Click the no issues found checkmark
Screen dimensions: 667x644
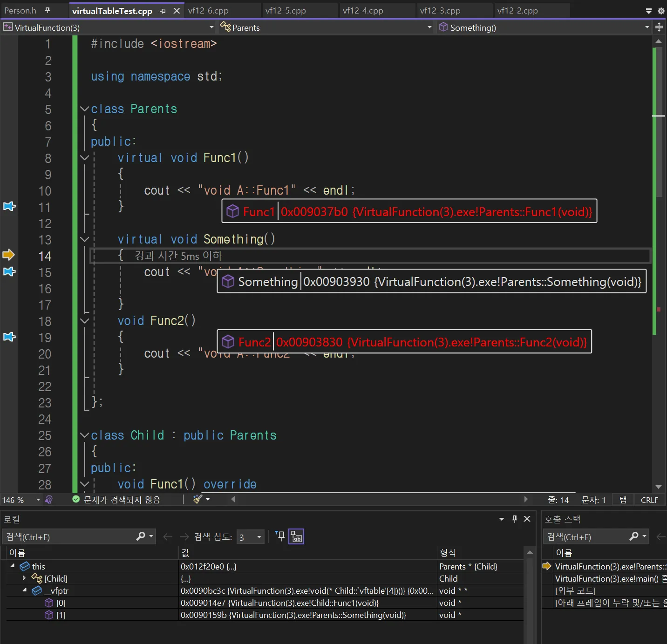coord(76,499)
